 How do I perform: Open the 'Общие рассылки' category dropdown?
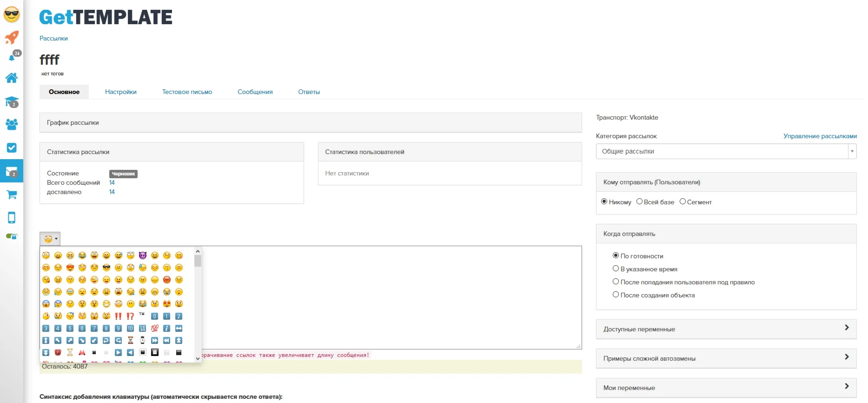(x=726, y=151)
